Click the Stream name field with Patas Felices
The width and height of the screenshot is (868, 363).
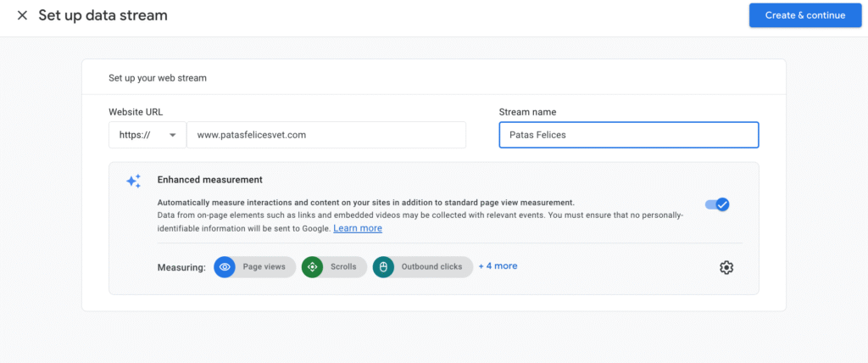pyautogui.click(x=629, y=135)
